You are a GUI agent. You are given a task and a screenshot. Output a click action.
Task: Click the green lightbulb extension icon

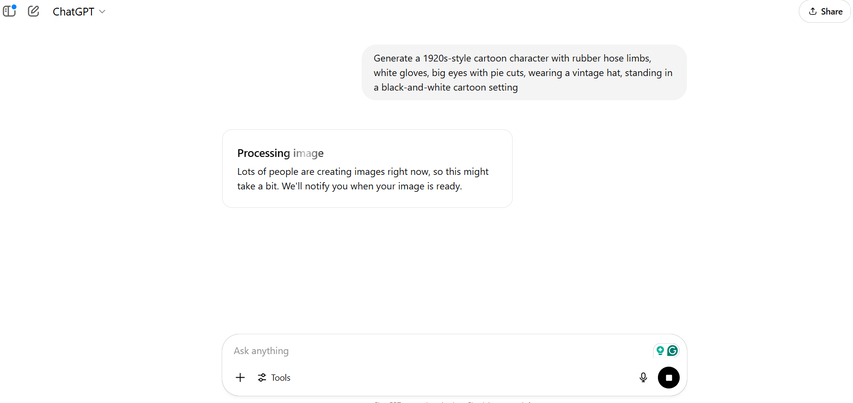pos(659,351)
